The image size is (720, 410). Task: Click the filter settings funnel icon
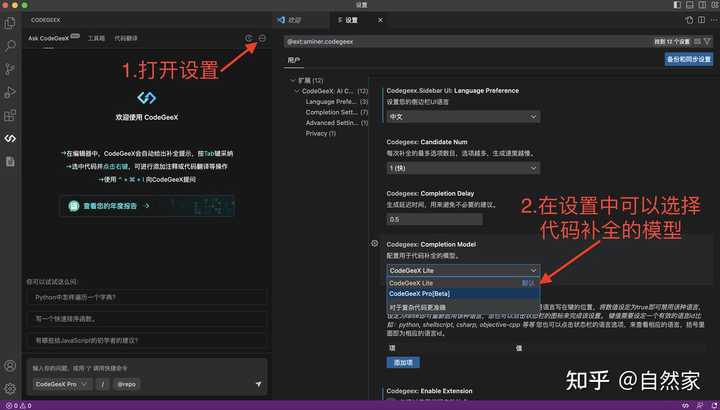click(707, 41)
